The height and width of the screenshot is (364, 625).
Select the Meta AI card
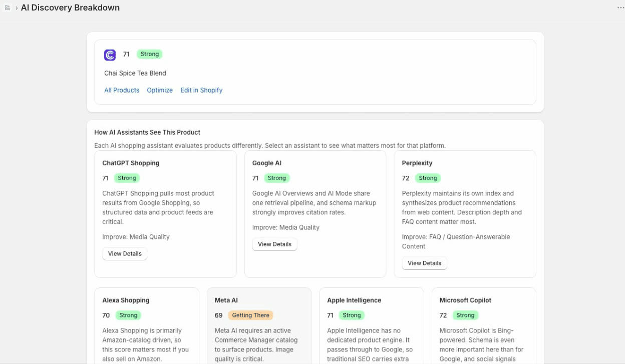tap(259, 325)
